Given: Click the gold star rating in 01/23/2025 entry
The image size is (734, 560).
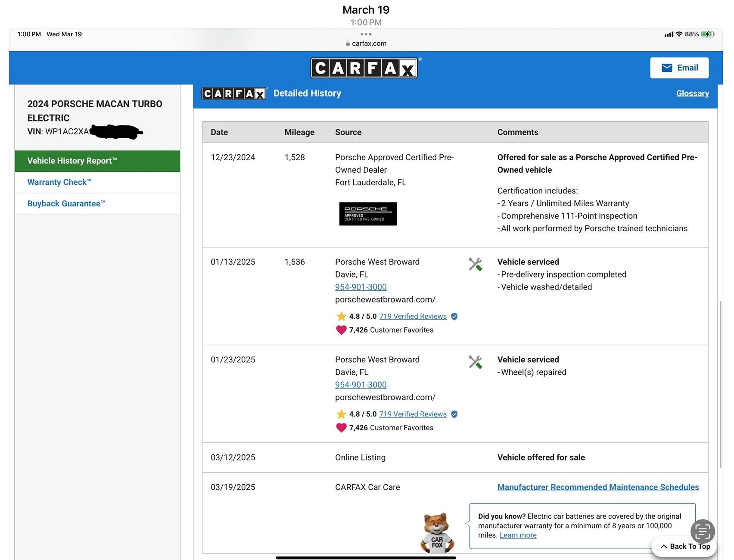Looking at the screenshot, I should tap(341, 414).
